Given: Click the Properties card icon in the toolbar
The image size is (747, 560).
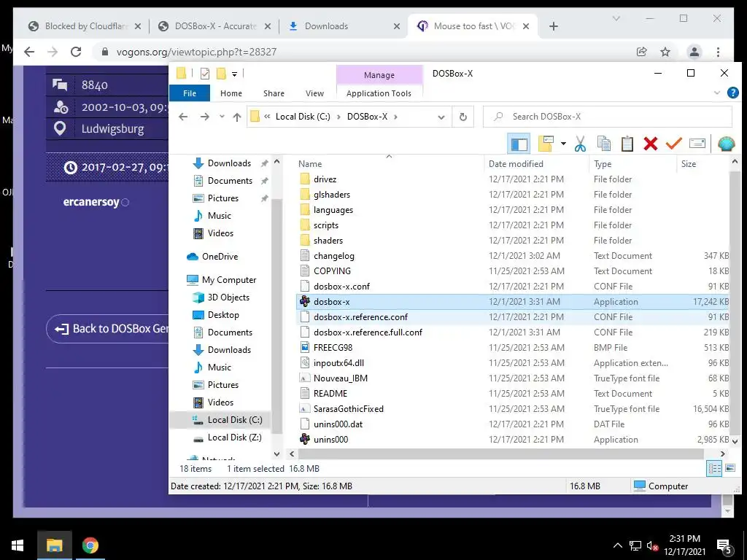Looking at the screenshot, I should pyautogui.click(x=697, y=144).
